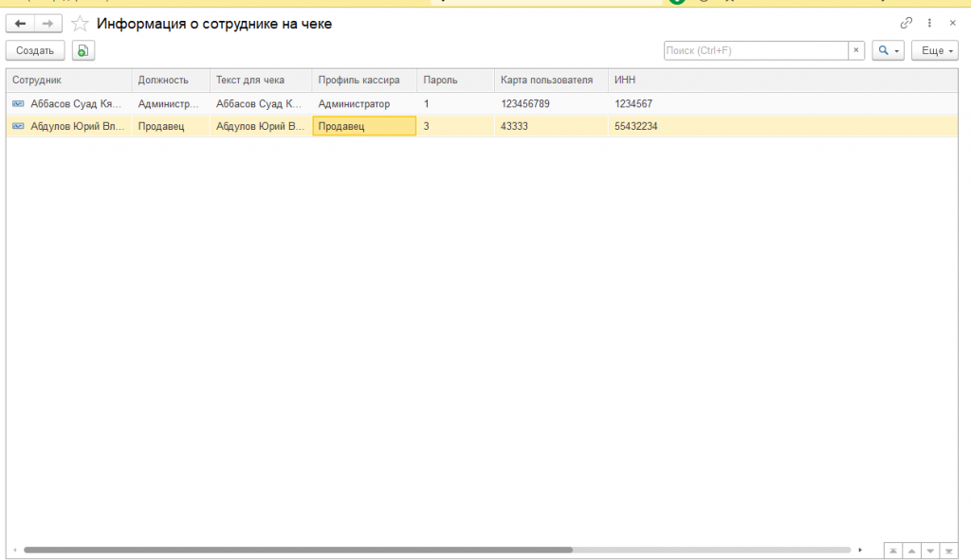Jump to the first record in list
The width and height of the screenshot is (971, 560).
coord(893,551)
